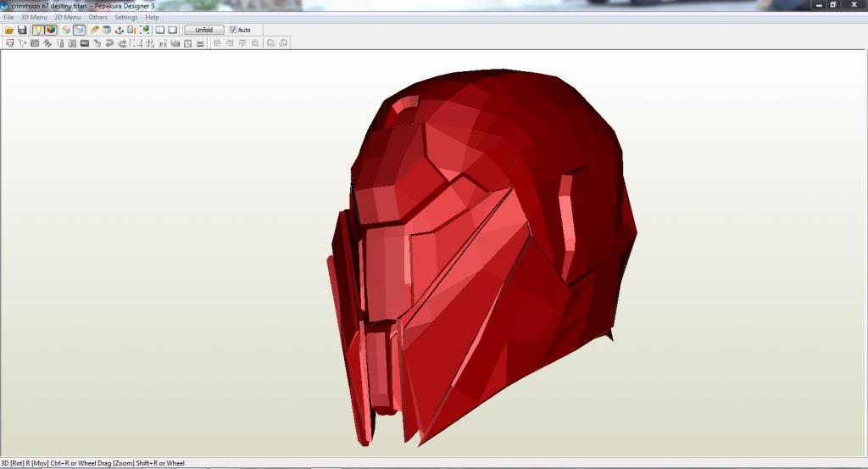
Task: Click the diagonal-stripes icon in second row
Action: [47, 43]
